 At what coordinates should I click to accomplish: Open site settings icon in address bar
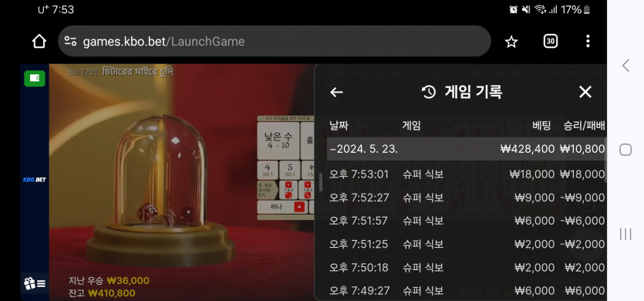(70, 41)
